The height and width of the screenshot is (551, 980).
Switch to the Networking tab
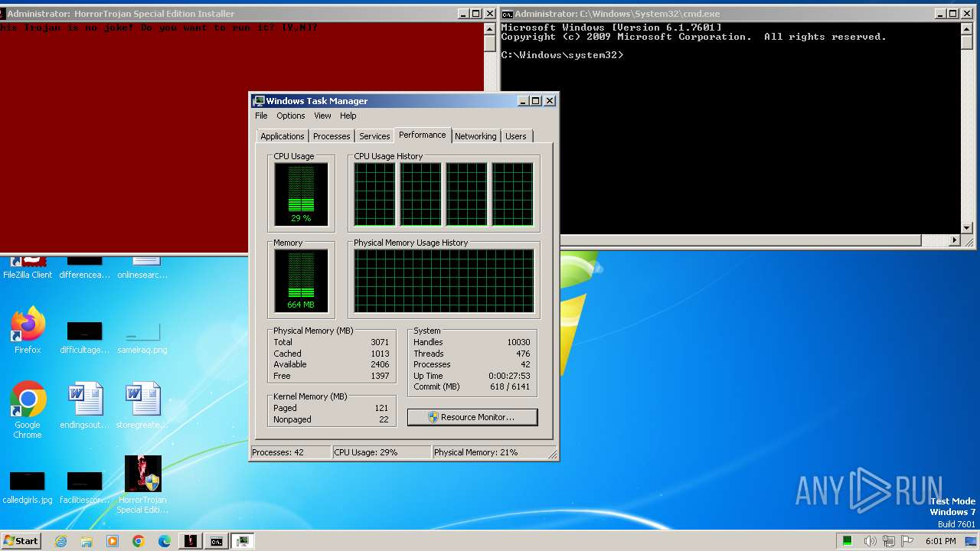click(x=475, y=136)
